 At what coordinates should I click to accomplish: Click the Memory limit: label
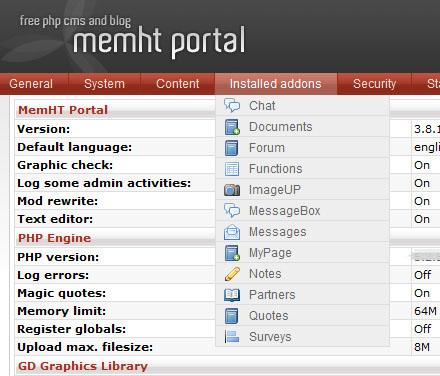pos(61,311)
